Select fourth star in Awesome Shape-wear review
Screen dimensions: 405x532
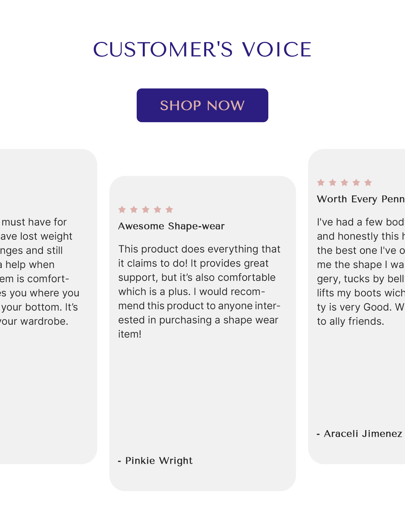tap(158, 210)
